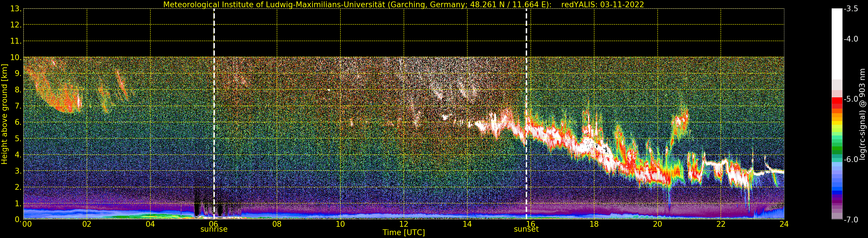
Task: Click the '6.' height tick label
Action: pyautogui.click(x=18, y=122)
